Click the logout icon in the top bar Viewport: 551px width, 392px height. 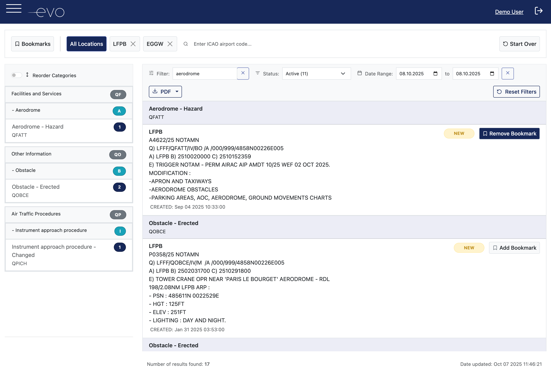point(539,11)
